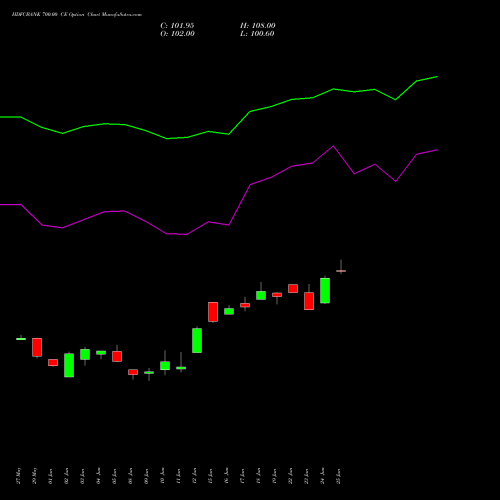The height and width of the screenshot is (500, 500).
Task: Select the open value O: 102.00
Action: (x=177, y=34)
